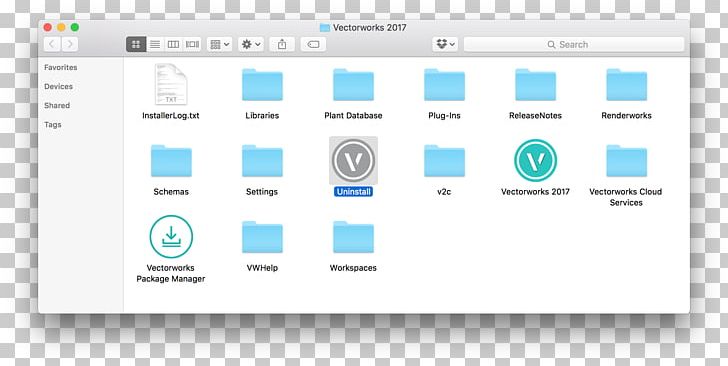The image size is (728, 366).
Task: Switch to list view
Action: point(155,45)
